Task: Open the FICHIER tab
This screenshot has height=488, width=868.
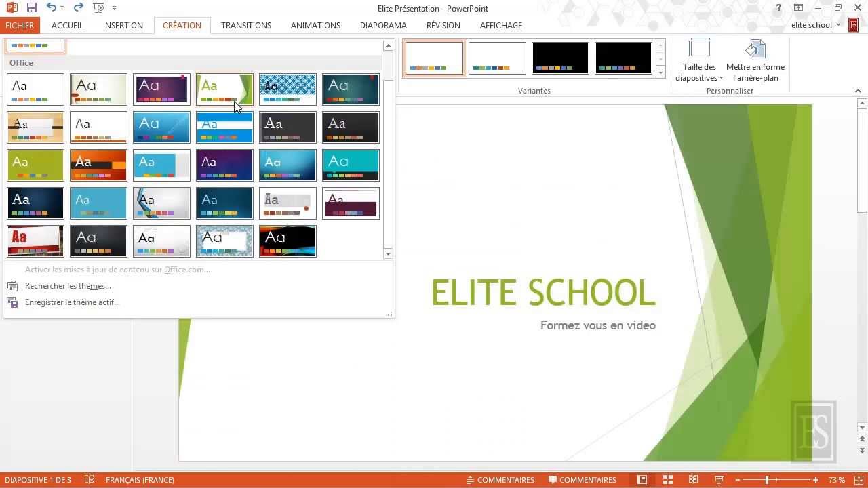Action: point(20,25)
